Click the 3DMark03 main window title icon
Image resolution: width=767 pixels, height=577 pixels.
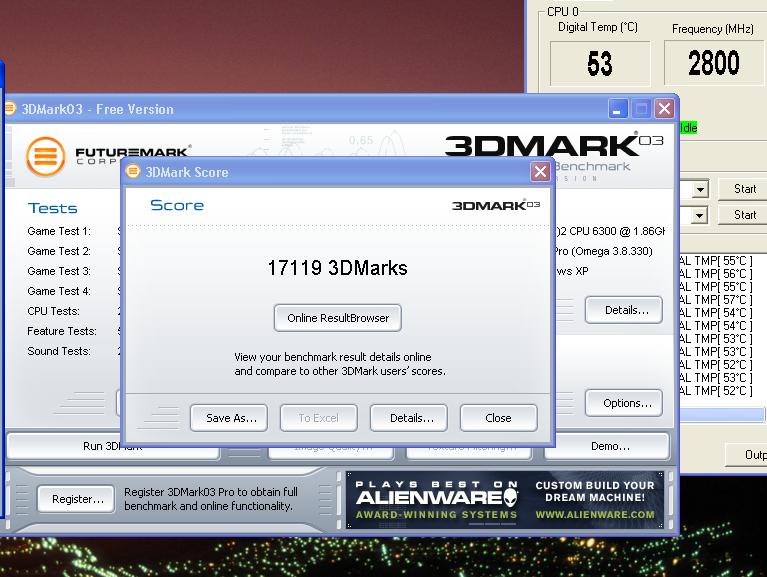[x=9, y=109]
